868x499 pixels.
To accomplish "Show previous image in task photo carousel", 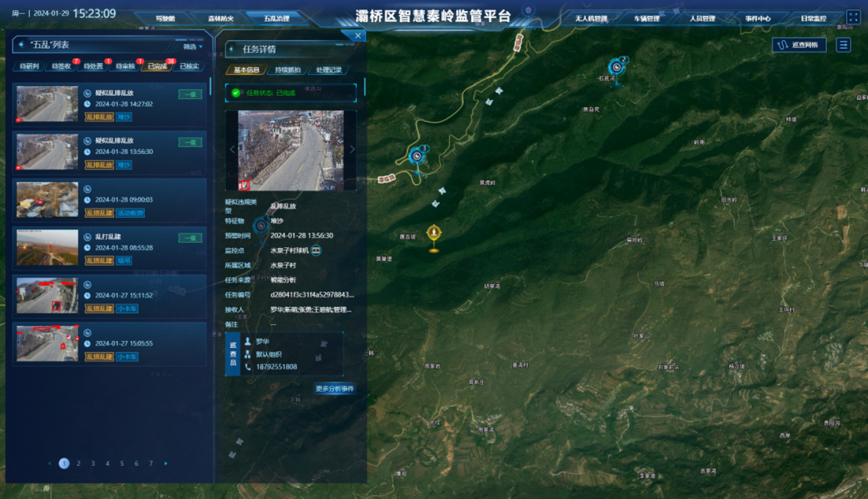I will click(x=232, y=150).
